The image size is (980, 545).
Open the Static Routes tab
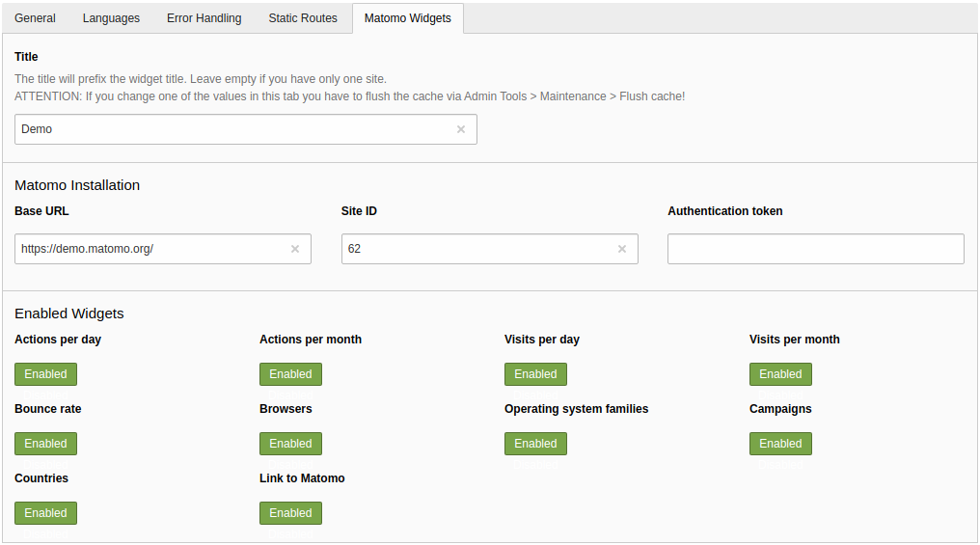pyautogui.click(x=303, y=18)
